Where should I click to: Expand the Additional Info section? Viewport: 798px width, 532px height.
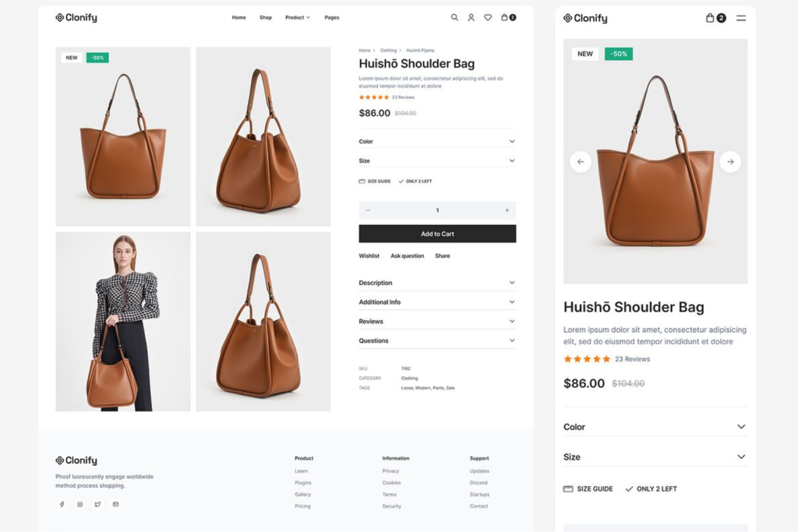(436, 302)
